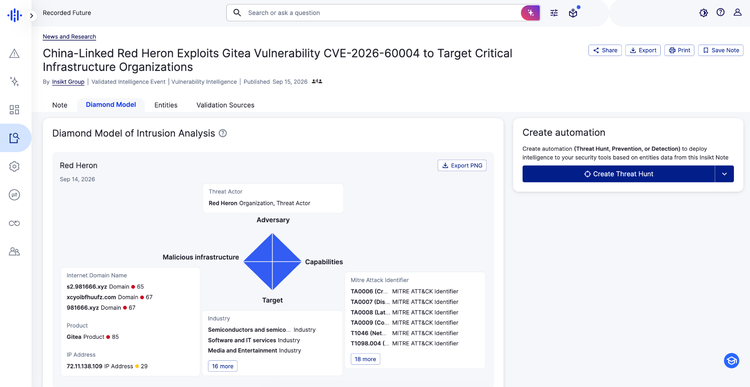The width and height of the screenshot is (750, 387).
Task: Open the 72.11.138.109 IP address entity
Action: tap(85, 366)
